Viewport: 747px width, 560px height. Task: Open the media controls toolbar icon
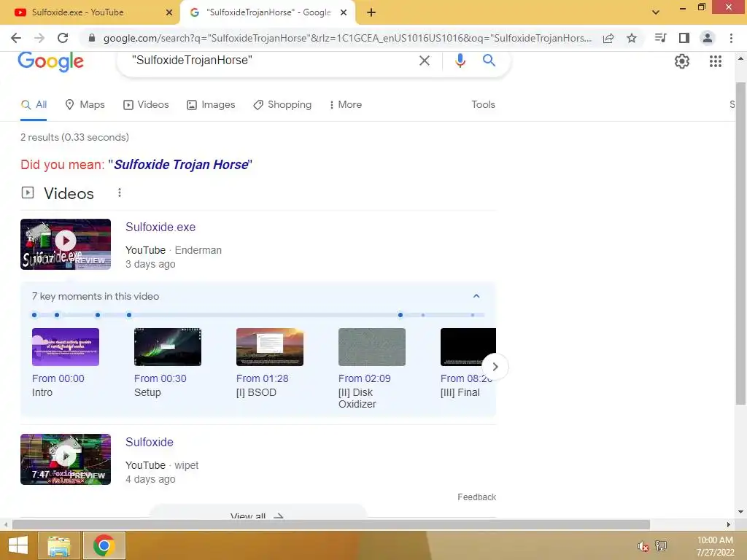click(660, 38)
